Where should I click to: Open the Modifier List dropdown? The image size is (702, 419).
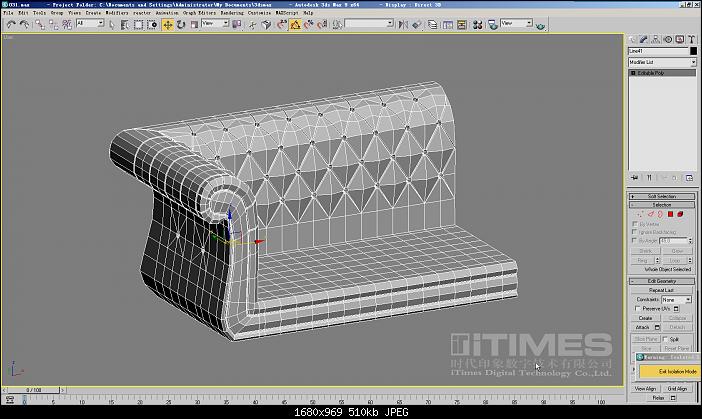pos(661,61)
